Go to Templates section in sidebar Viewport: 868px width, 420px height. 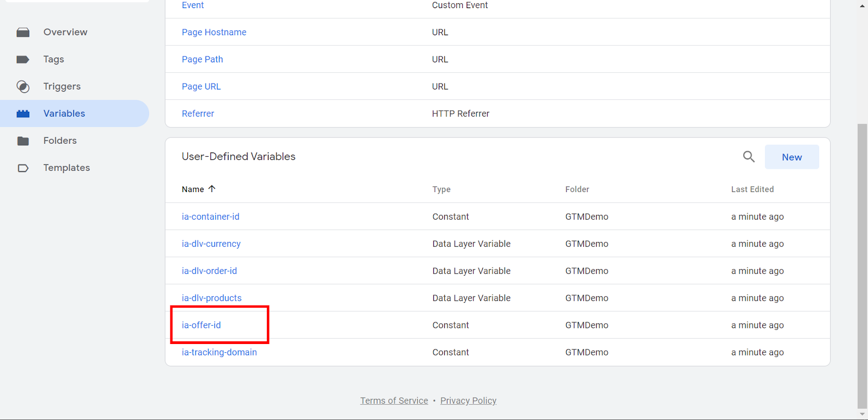click(67, 168)
